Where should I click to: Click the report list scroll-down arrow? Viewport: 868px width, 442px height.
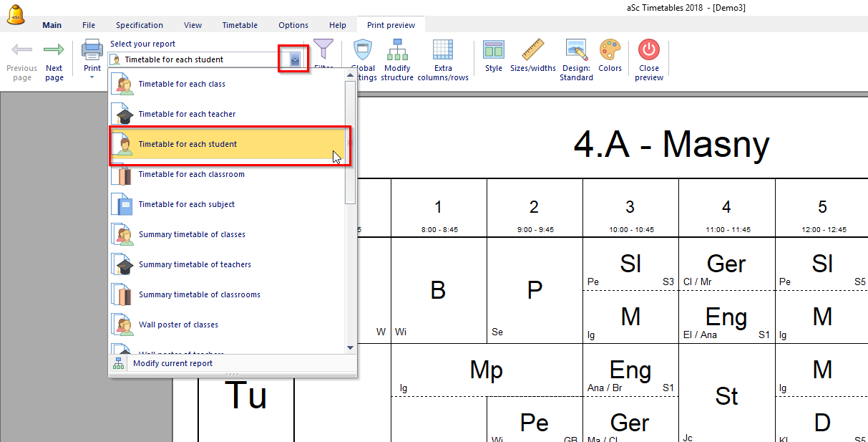tap(350, 347)
